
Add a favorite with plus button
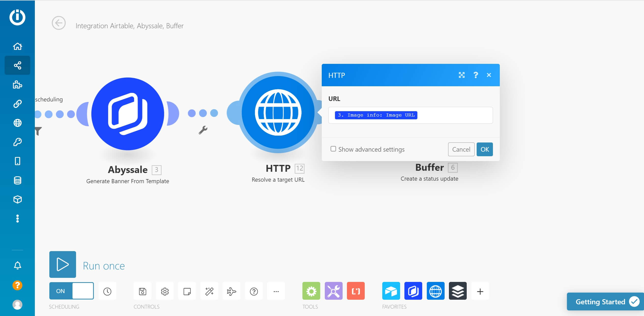point(480,291)
